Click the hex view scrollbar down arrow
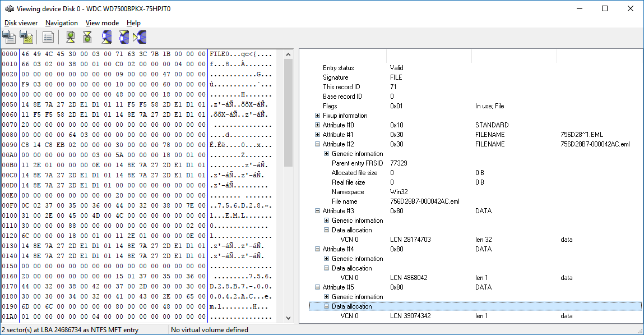 click(288, 318)
